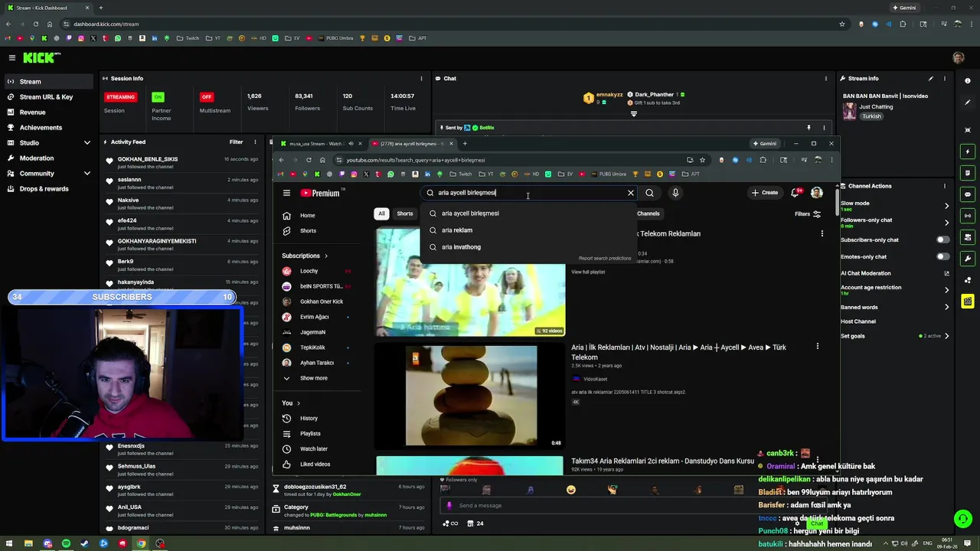Image resolution: width=980 pixels, height=551 pixels.
Task: Click YouTube search magnifier button
Action: (649, 193)
